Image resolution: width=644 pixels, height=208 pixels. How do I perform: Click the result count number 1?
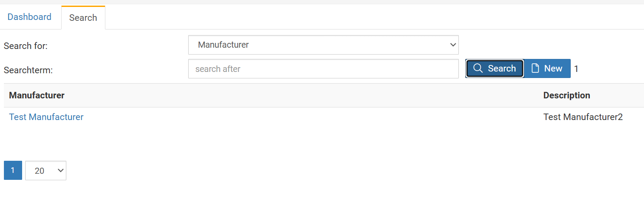coord(576,68)
